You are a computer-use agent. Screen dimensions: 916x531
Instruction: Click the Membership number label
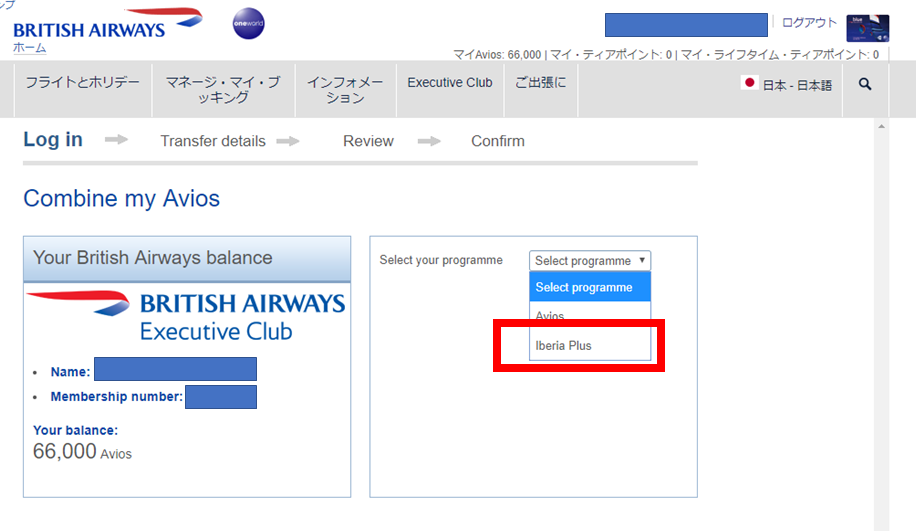(x=117, y=397)
